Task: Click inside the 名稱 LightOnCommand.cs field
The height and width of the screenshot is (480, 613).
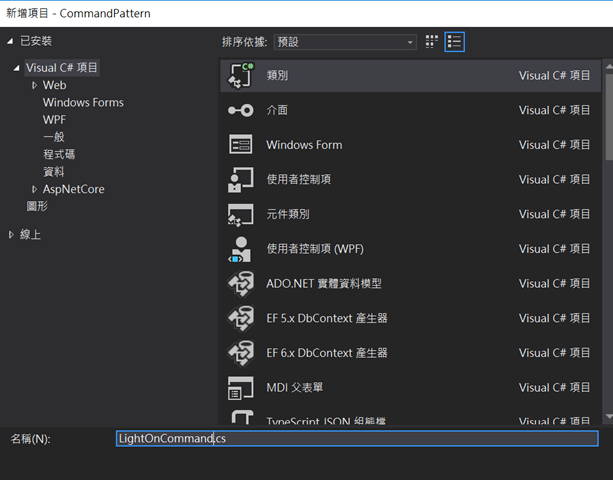Action: click(357, 439)
